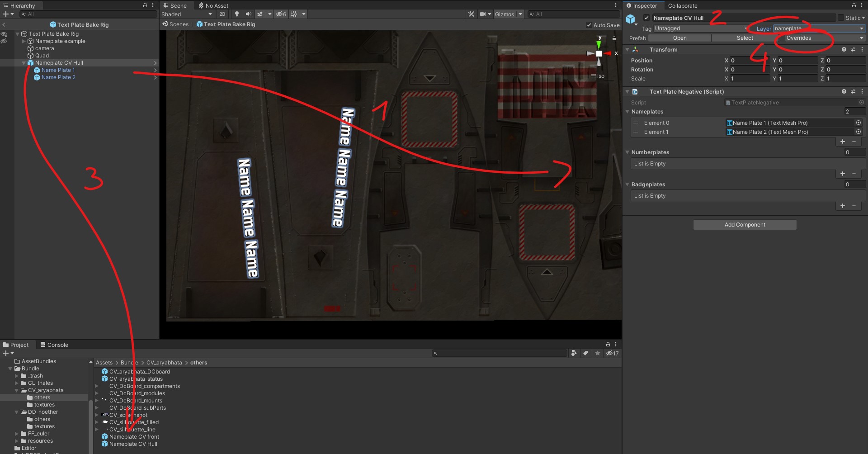Go back in Hierarchy prefab stage arrow
Screen dimensions: 868x454
coord(4,24)
